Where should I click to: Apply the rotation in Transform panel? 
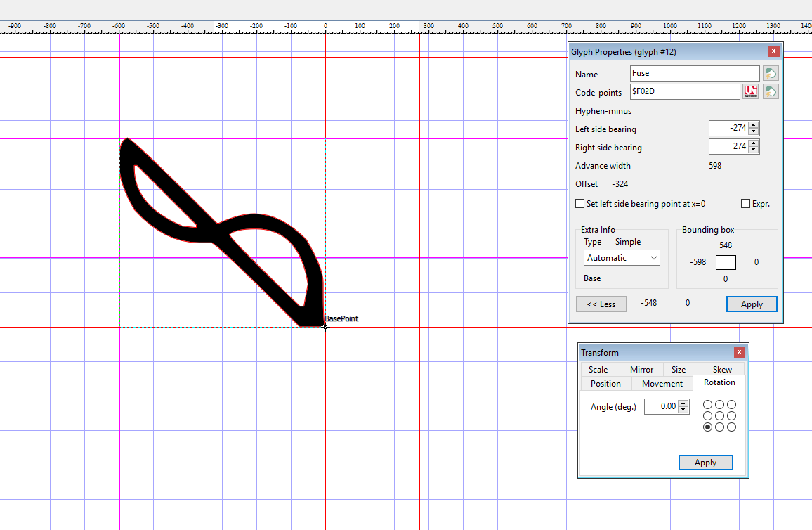[x=706, y=463]
